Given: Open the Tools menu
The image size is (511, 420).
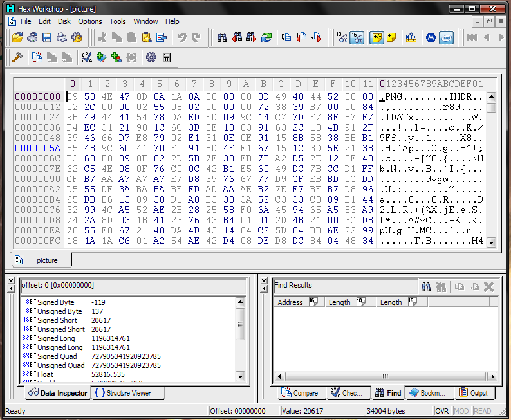Looking at the screenshot, I should coord(117,21).
